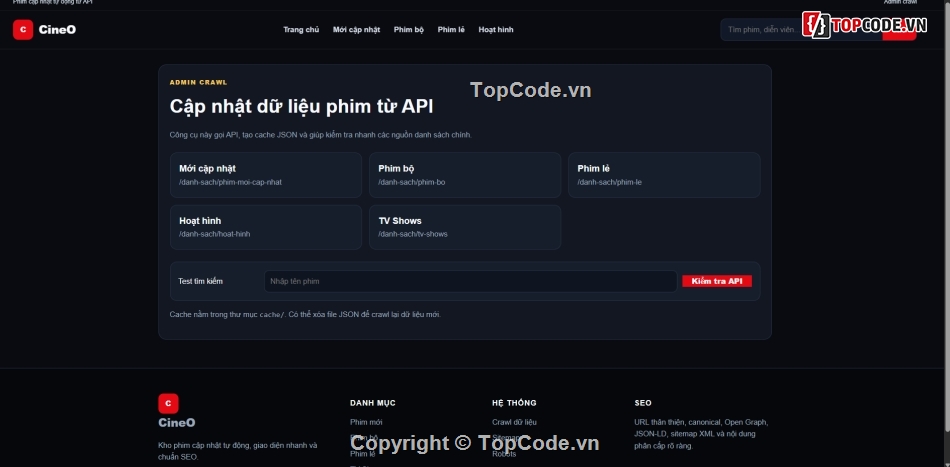This screenshot has height=467, width=950.
Task: Click the Kiểm tra API button
Action: [x=717, y=281]
